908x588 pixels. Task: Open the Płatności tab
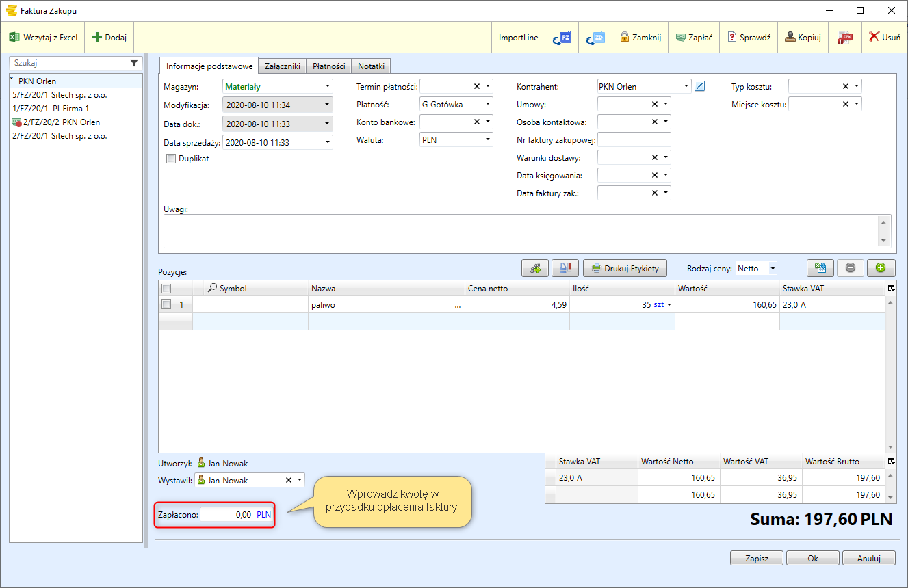coord(328,66)
